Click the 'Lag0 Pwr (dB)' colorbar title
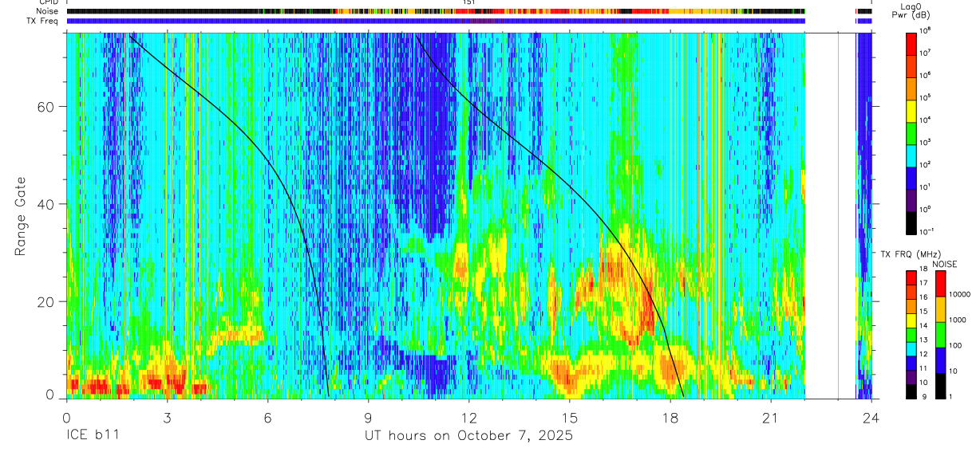 [x=911, y=12]
